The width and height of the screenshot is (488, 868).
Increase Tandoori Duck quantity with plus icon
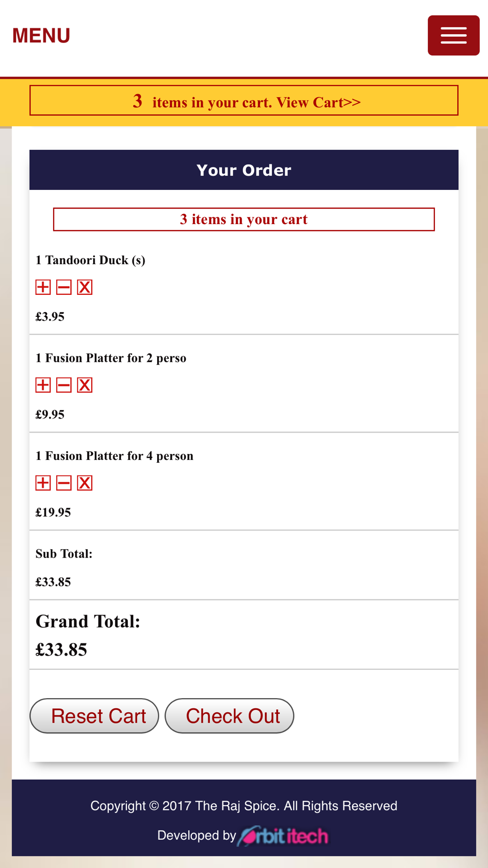[x=43, y=287]
